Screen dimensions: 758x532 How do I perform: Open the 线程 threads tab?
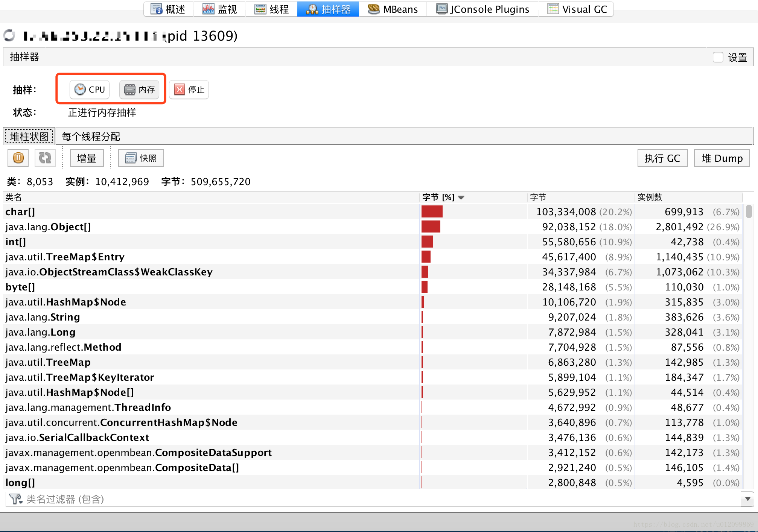(x=271, y=9)
